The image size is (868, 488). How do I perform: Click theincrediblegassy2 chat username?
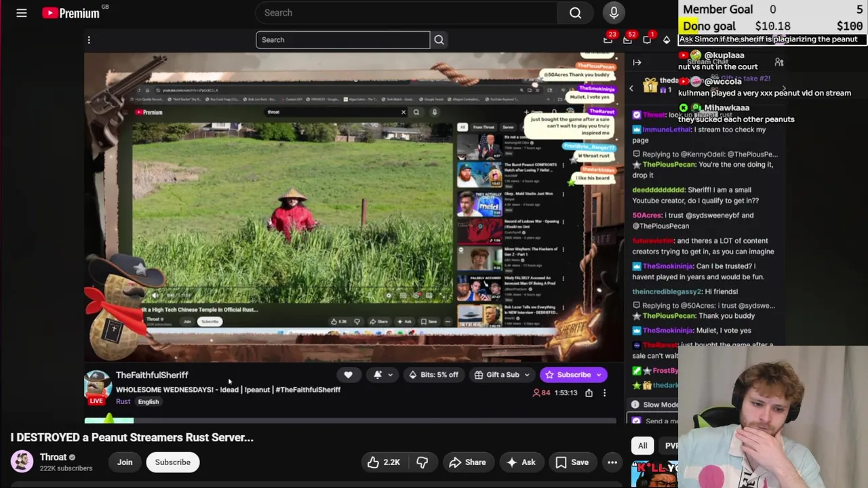(666, 291)
